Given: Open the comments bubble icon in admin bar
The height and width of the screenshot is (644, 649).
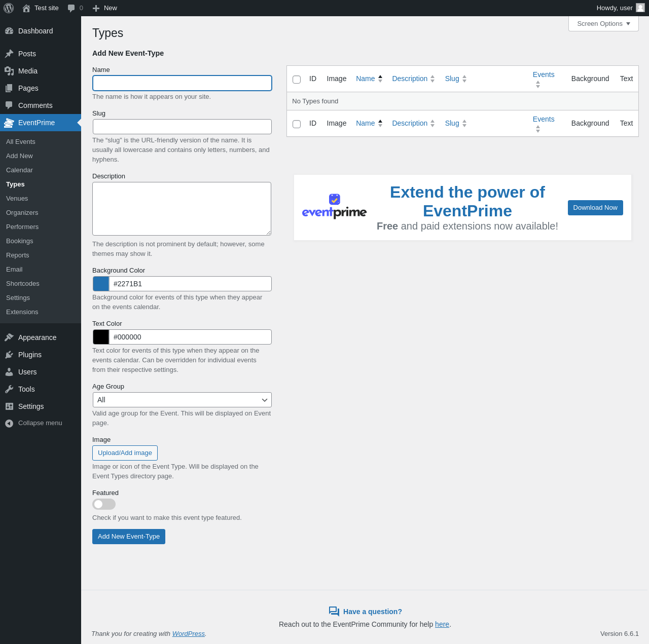Looking at the screenshot, I should tap(71, 8).
